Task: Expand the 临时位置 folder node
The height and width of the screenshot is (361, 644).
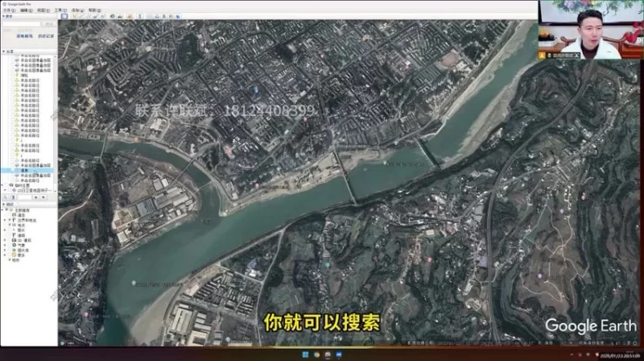Action: tap(2, 185)
